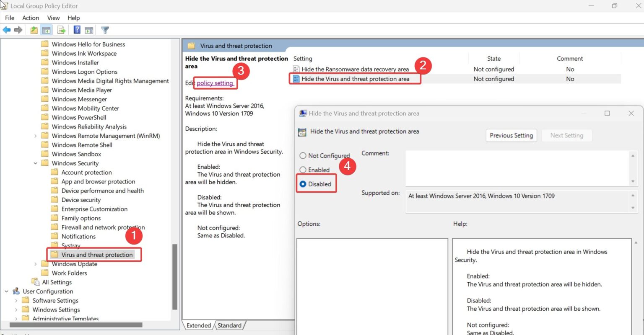Collapse the User Configuration node
The image size is (644, 335).
pyautogui.click(x=7, y=291)
